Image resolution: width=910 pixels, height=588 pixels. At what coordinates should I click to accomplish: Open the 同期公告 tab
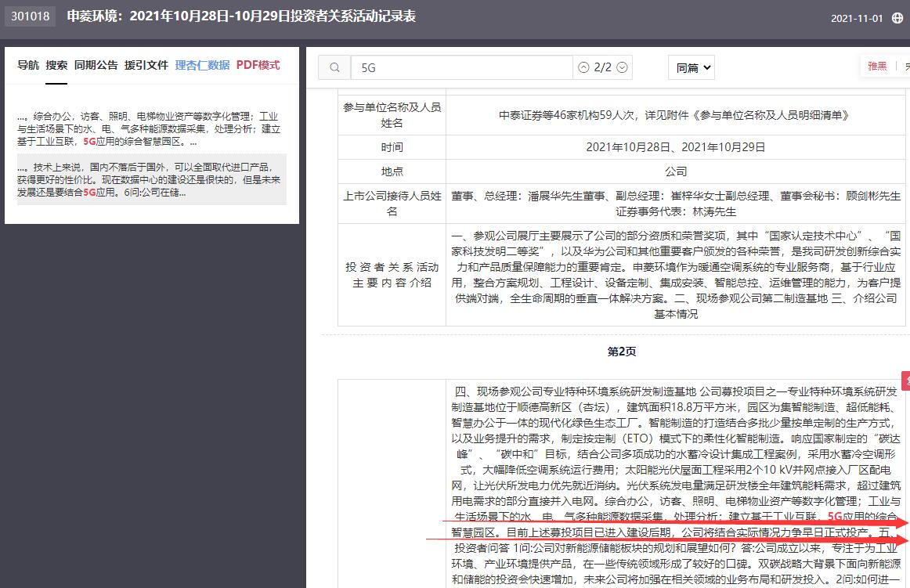pos(96,65)
